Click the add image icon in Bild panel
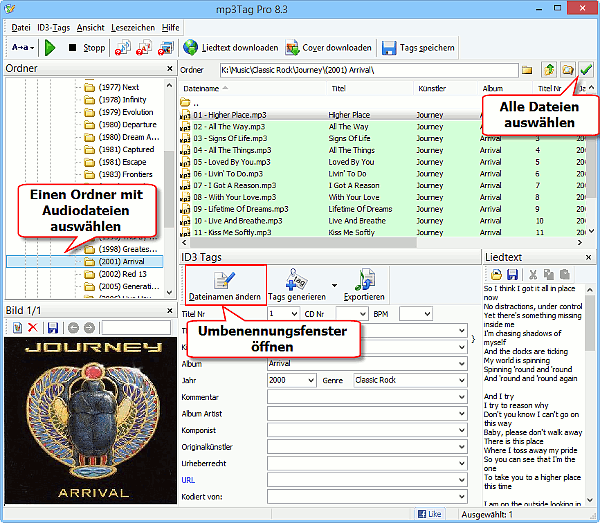Image resolution: width=600 pixels, height=523 pixels. pos(17,328)
